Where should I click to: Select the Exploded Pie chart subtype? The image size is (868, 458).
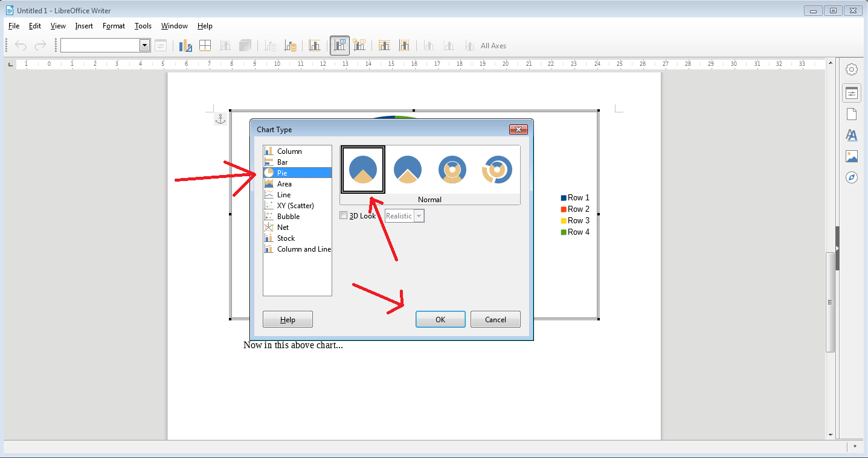[x=408, y=170]
